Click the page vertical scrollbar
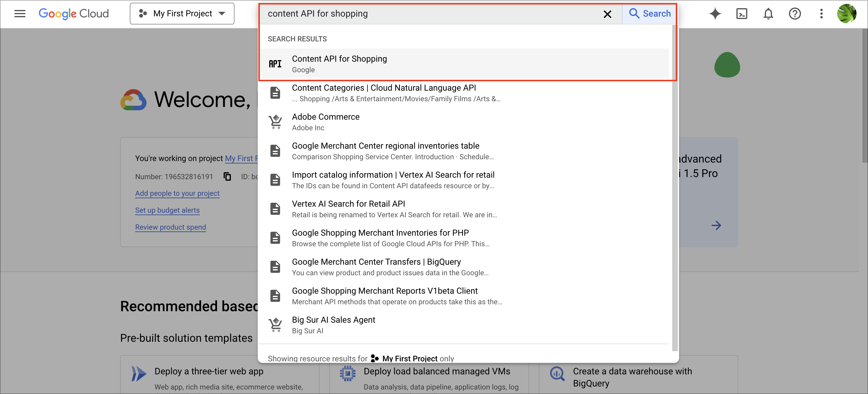Image resolution: width=868 pixels, height=394 pixels. pyautogui.click(x=865, y=96)
